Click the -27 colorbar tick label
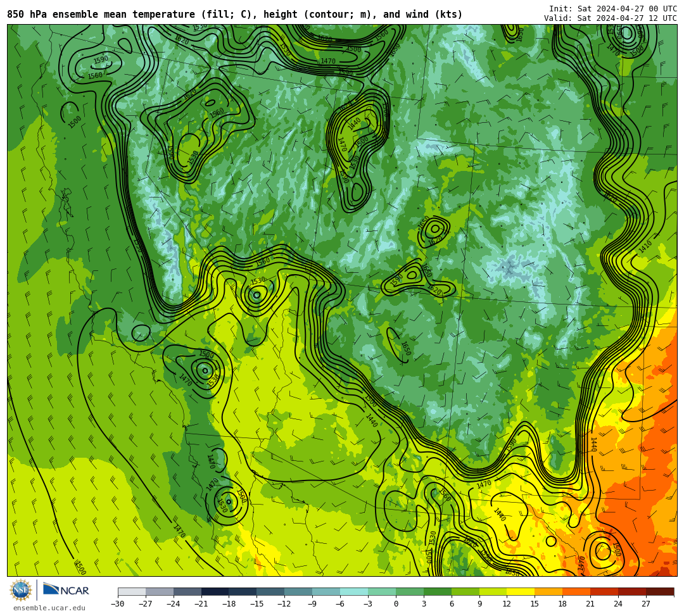Image resolution: width=684 pixels, height=616 pixels. tap(146, 604)
